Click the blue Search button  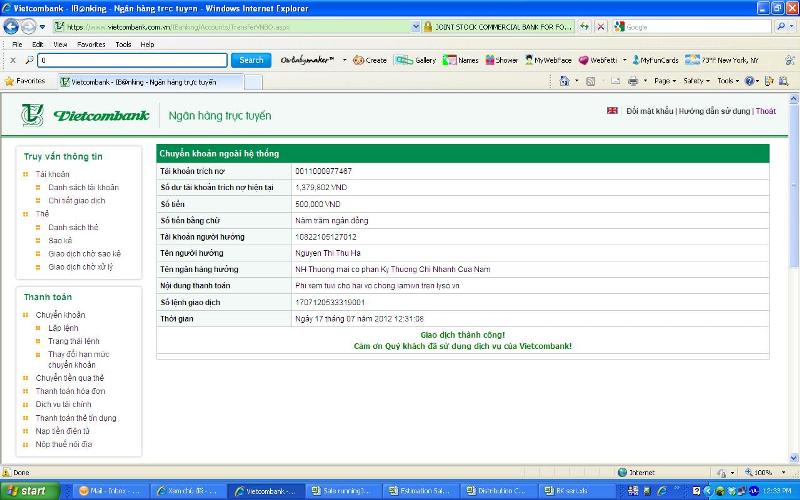click(x=251, y=60)
